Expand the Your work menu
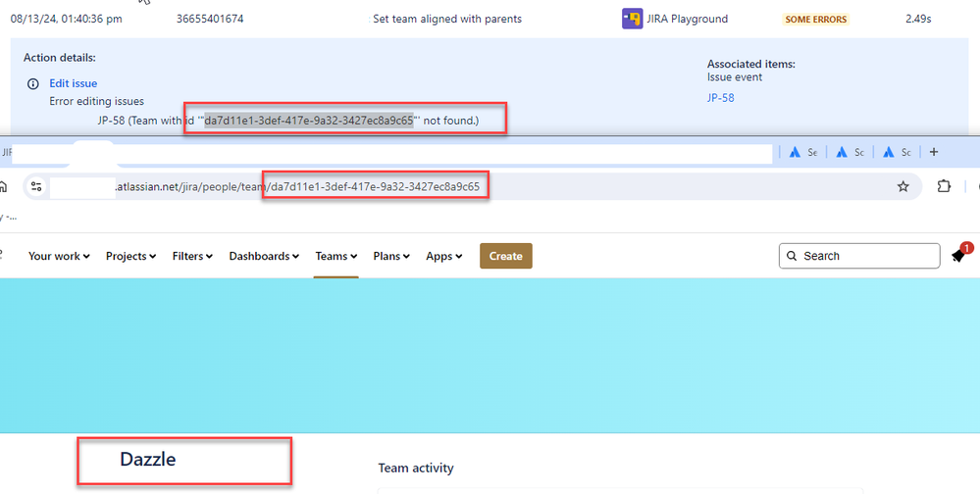 coord(59,256)
